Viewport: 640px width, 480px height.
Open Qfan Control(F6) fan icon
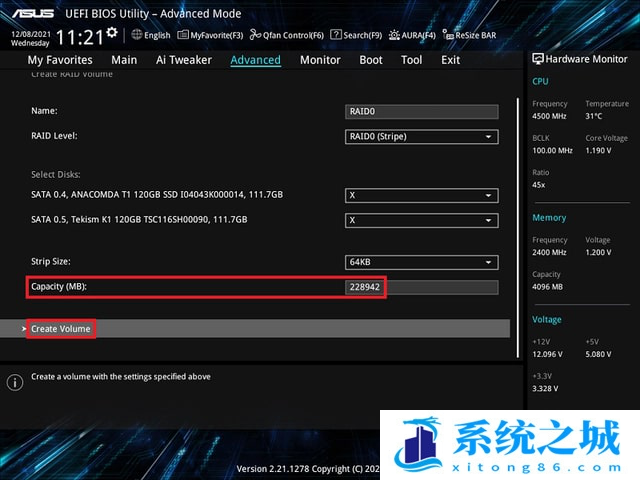click(255, 35)
